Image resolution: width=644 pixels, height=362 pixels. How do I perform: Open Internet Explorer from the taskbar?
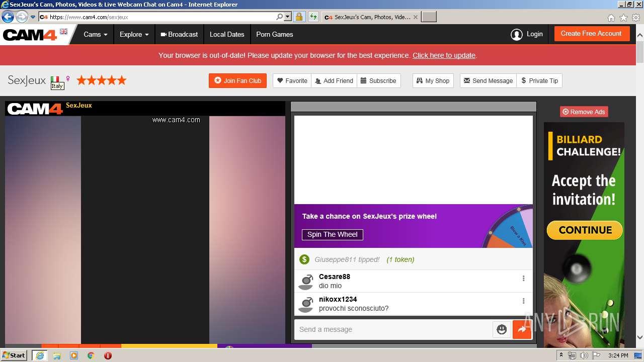click(39, 355)
